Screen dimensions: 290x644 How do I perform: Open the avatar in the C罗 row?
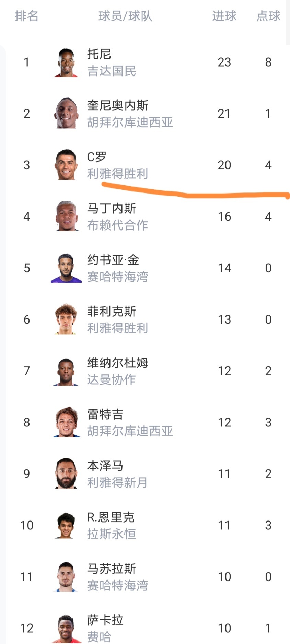66,165
